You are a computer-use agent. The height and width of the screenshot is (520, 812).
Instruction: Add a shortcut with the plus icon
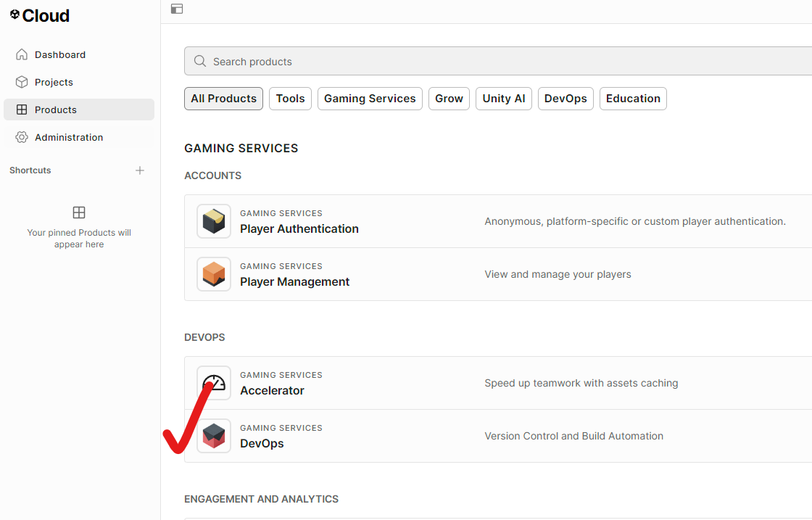[140, 170]
